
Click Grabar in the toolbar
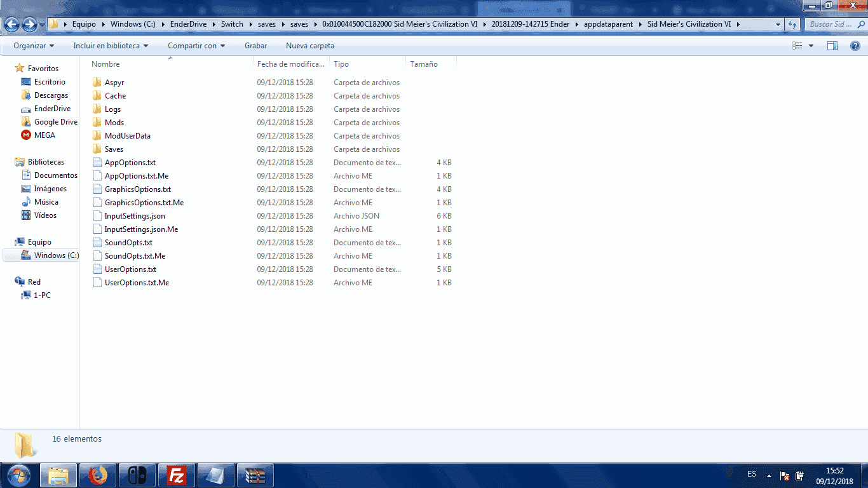click(255, 46)
